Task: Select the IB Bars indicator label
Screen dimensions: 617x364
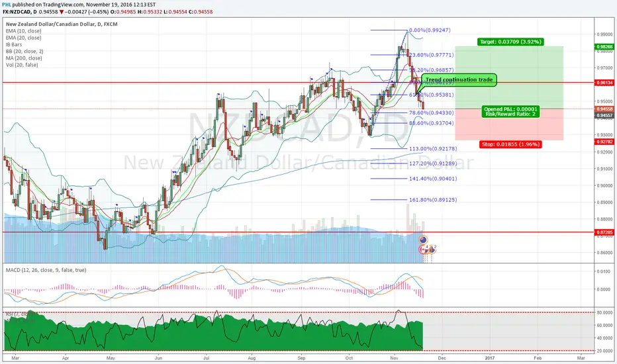Action: [14, 44]
